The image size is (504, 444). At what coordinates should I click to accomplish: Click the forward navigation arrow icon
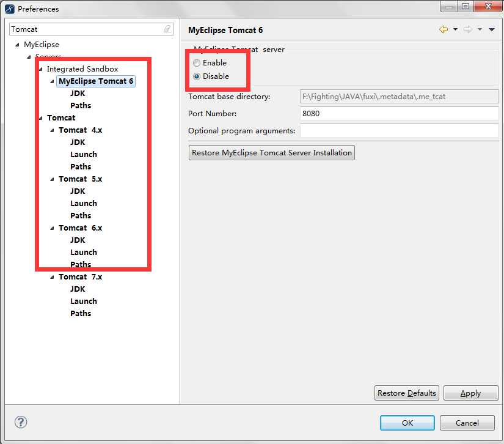pos(468,29)
